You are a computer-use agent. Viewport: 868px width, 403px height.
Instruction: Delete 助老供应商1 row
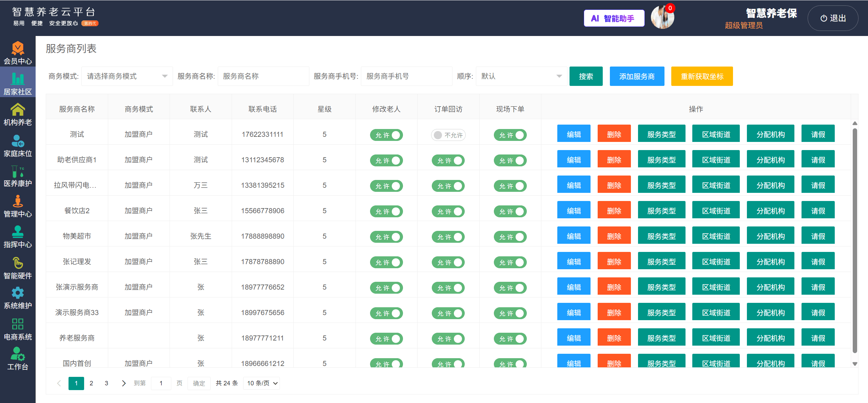[614, 159]
